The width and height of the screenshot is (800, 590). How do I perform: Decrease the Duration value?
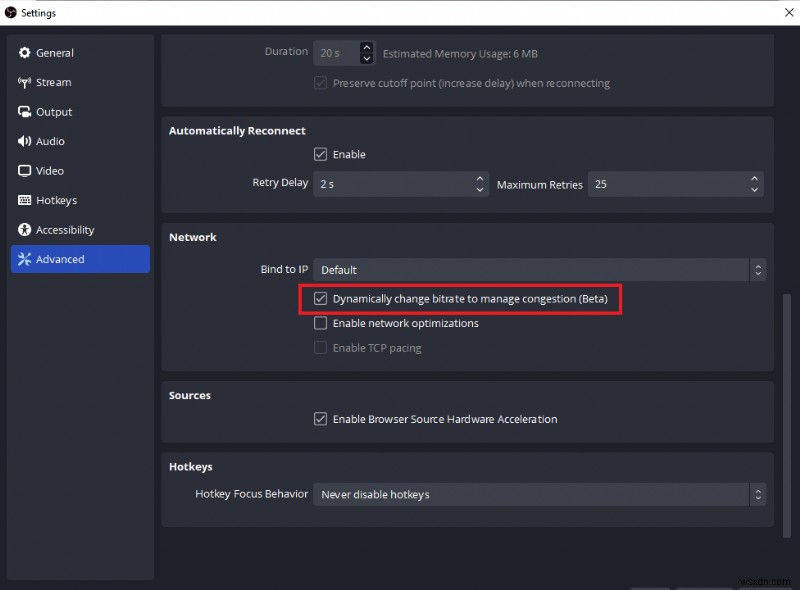pos(366,59)
